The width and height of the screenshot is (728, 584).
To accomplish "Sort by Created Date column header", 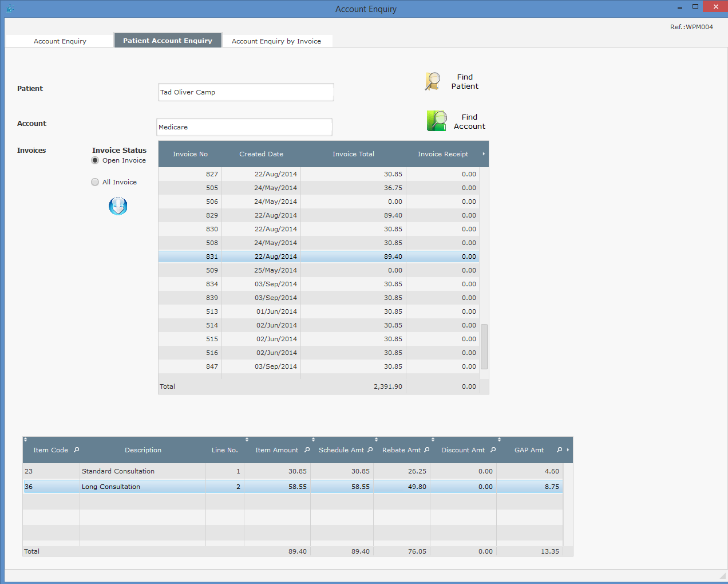I will (261, 154).
